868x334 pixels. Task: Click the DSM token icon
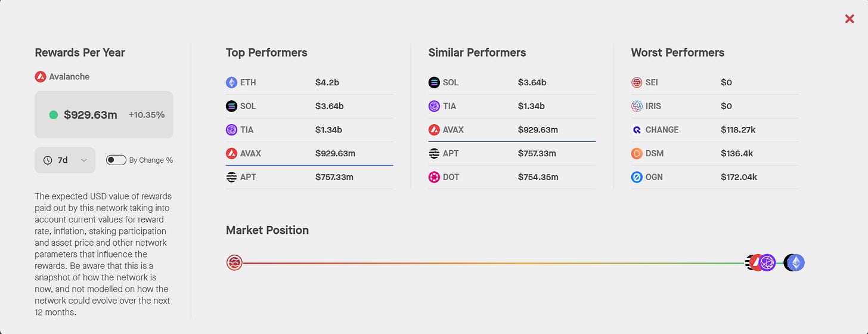tap(637, 153)
